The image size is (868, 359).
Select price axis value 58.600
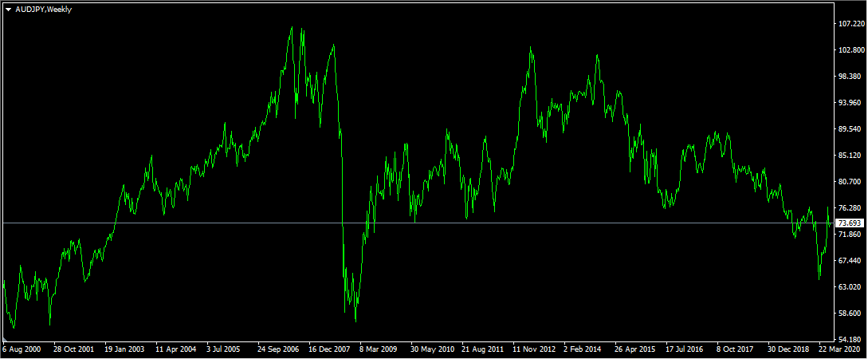coord(851,313)
